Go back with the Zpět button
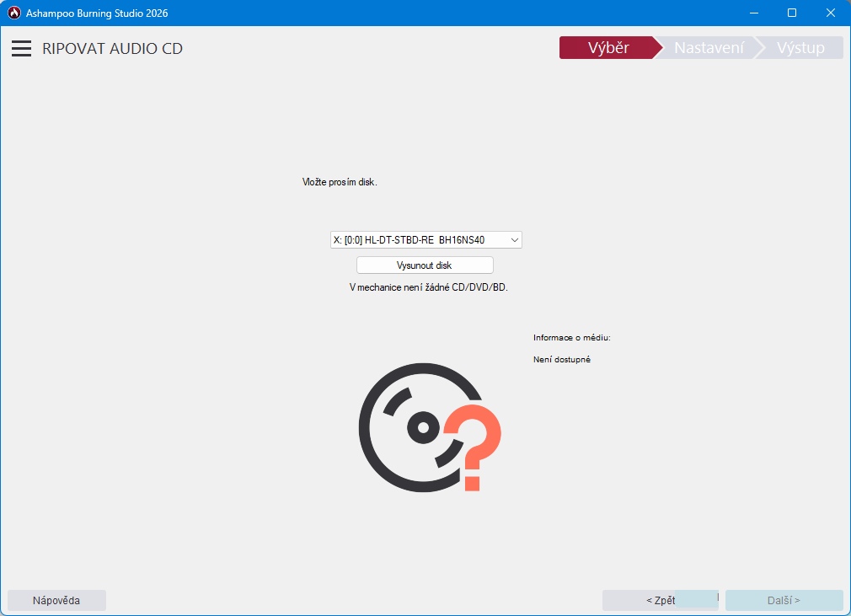The height and width of the screenshot is (616, 851). [660, 601]
